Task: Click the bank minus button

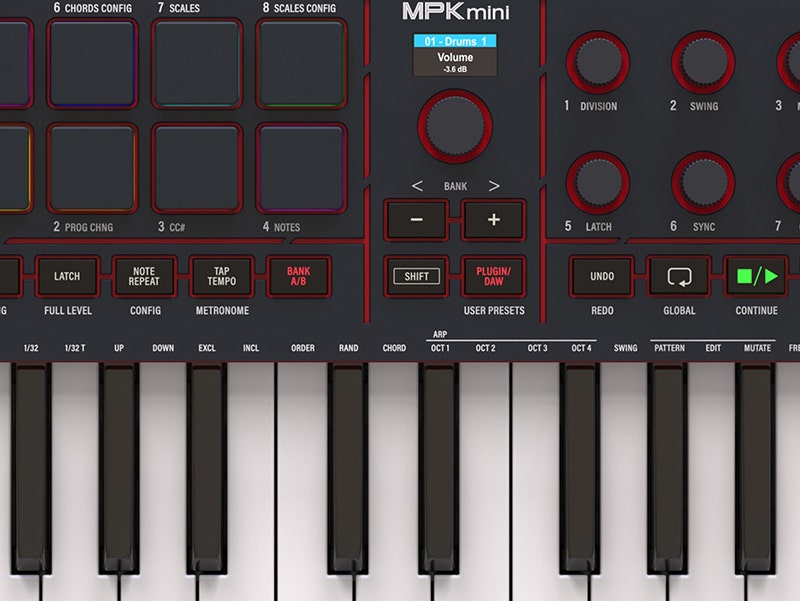Action: 416,220
